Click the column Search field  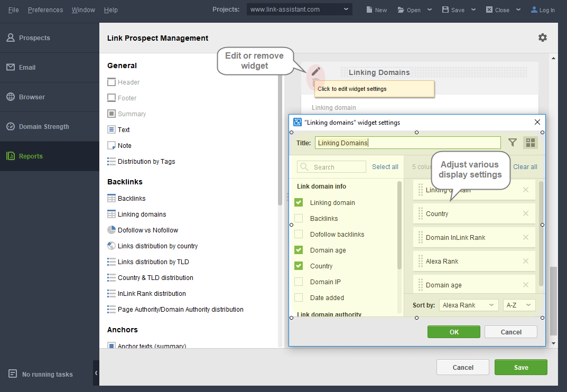[332, 167]
